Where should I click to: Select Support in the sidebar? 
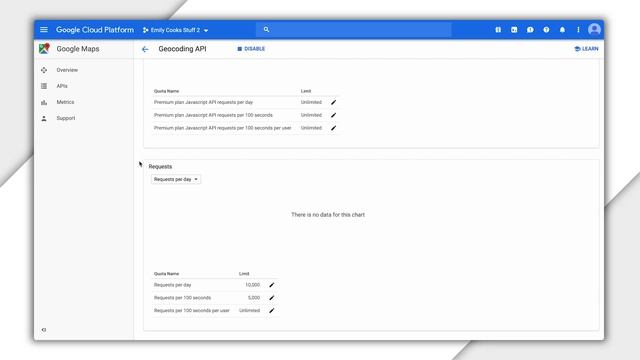[66, 118]
